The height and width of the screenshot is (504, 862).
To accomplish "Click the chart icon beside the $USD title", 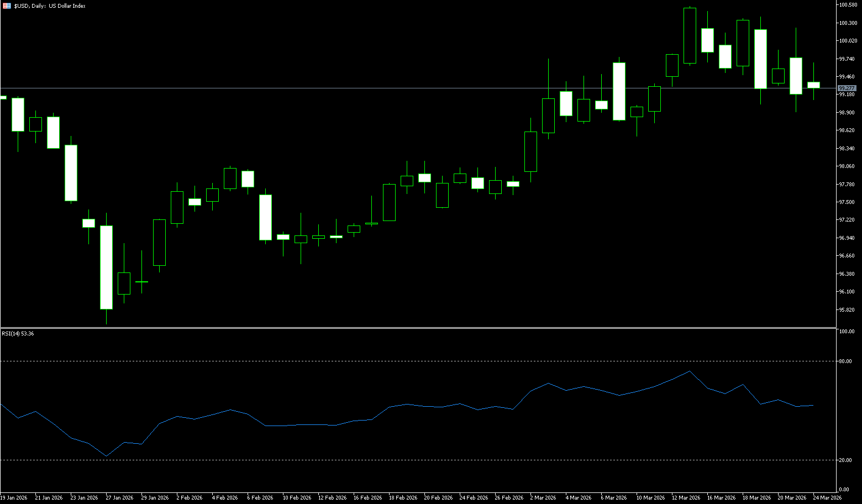I will 7,6.
